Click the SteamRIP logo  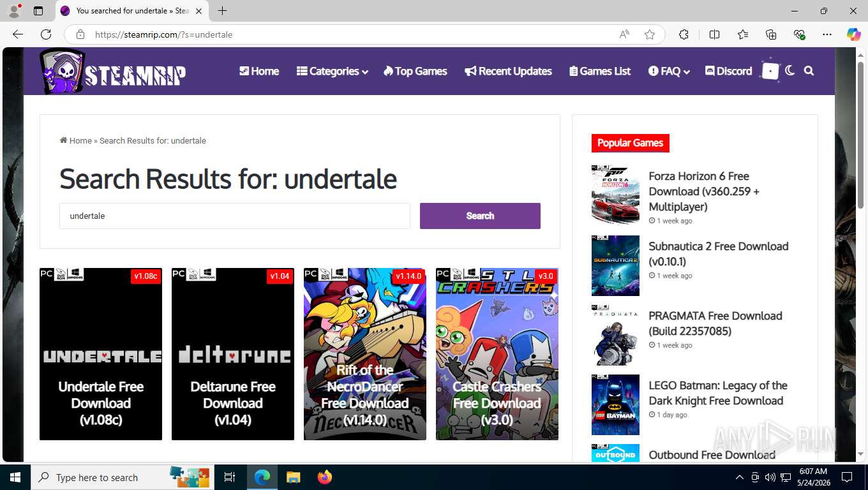(x=113, y=71)
